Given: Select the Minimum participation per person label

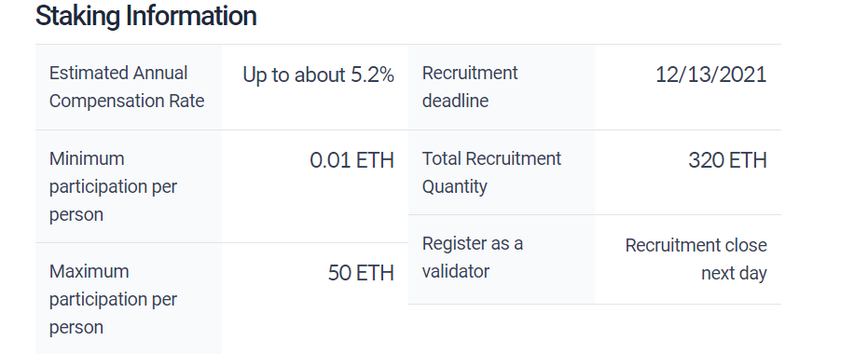Looking at the screenshot, I should click(113, 186).
